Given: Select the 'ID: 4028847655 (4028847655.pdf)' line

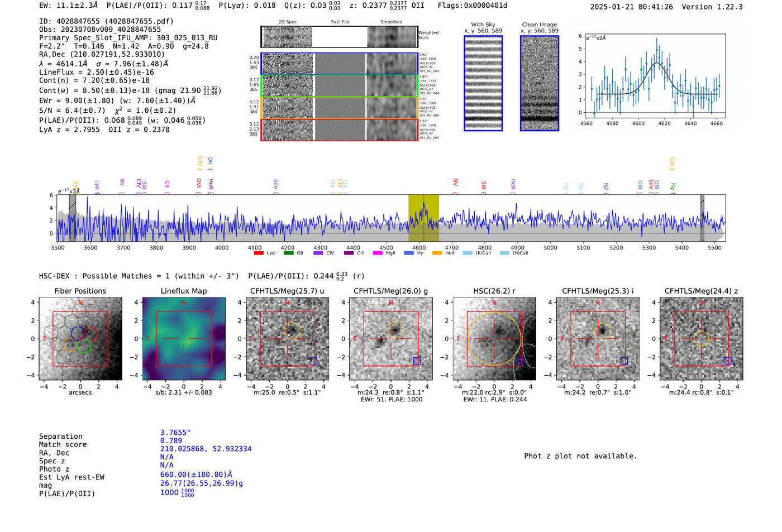Looking at the screenshot, I should [x=106, y=21].
